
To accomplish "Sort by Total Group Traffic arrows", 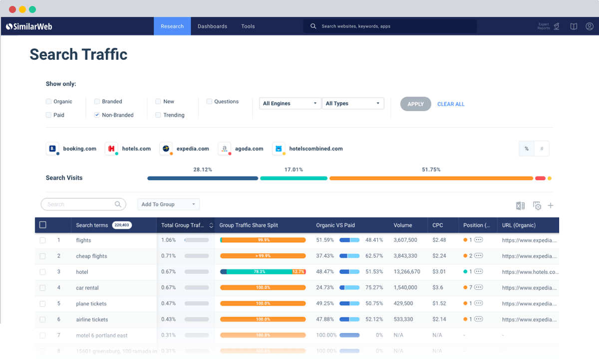I will [x=211, y=225].
